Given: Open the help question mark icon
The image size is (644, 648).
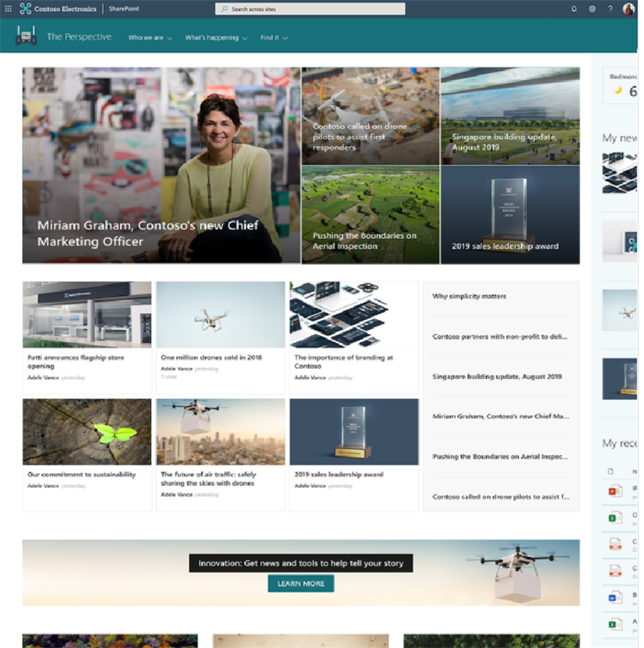Looking at the screenshot, I should 610,8.
